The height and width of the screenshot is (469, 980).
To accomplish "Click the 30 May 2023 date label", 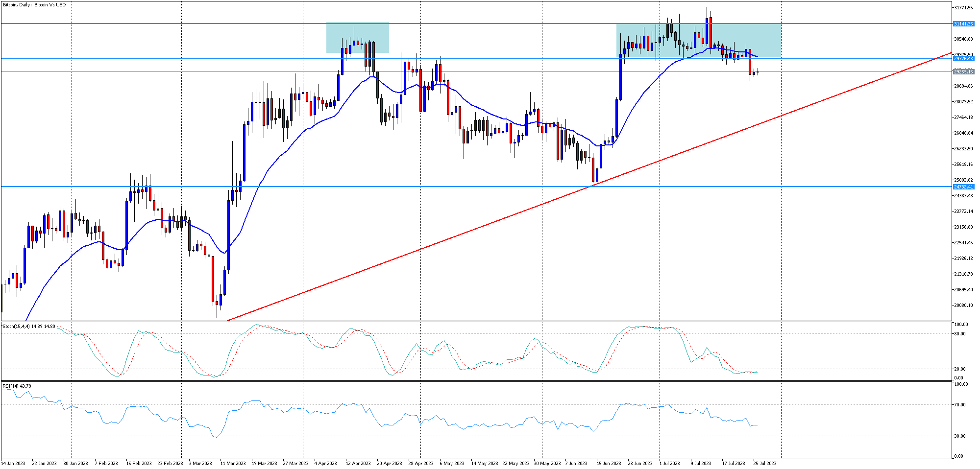I will coord(547,463).
